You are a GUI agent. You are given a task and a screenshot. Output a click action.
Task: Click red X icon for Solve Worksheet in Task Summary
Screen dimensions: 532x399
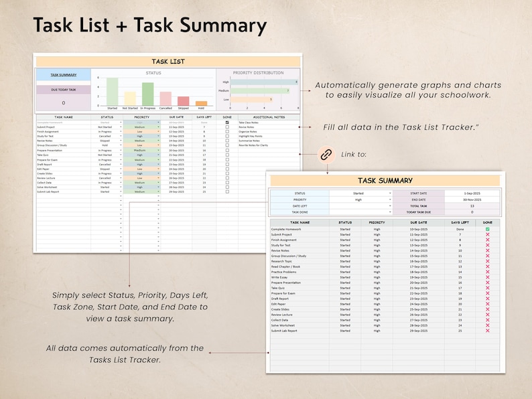488,325
